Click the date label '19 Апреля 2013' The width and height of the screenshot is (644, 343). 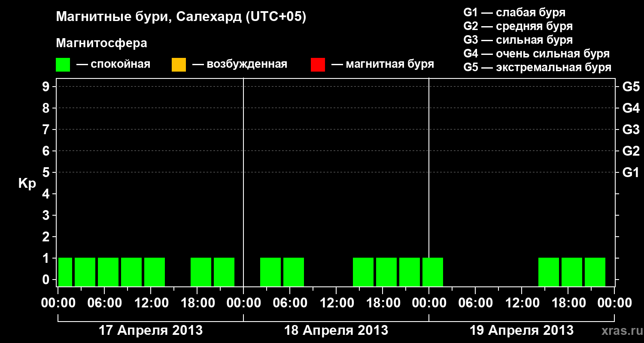pyautogui.click(x=522, y=331)
